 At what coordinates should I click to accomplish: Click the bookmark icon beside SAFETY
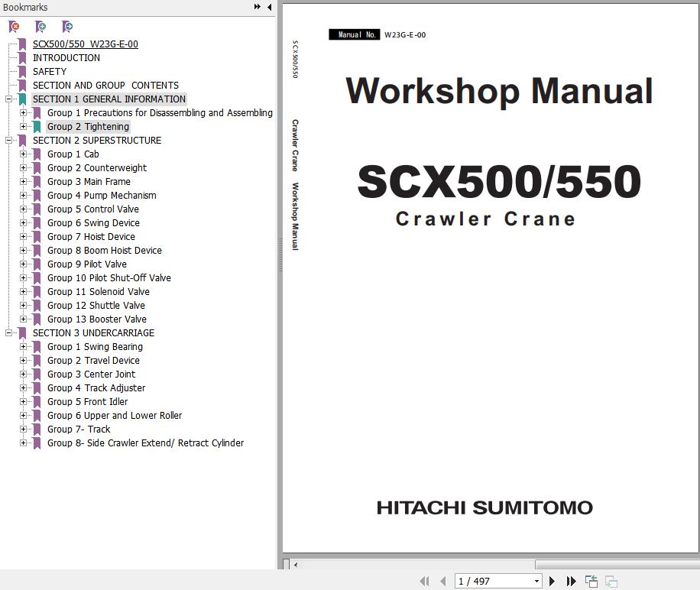[x=22, y=71]
